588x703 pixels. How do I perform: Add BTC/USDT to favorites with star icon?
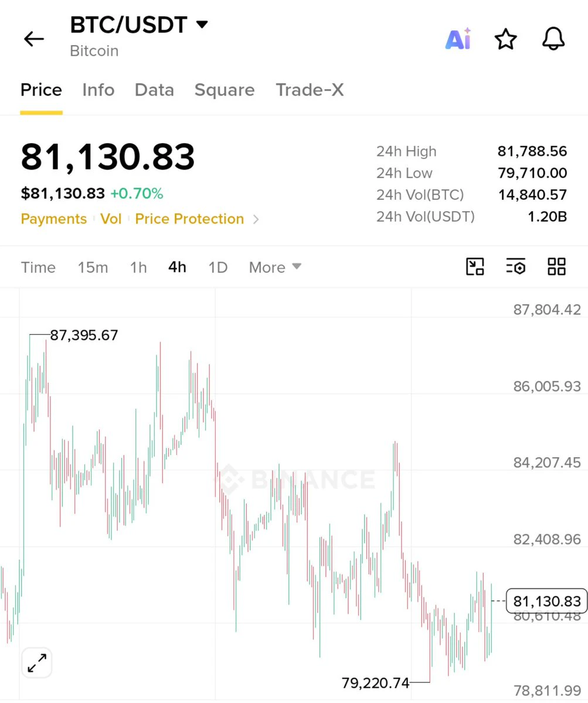click(x=505, y=39)
